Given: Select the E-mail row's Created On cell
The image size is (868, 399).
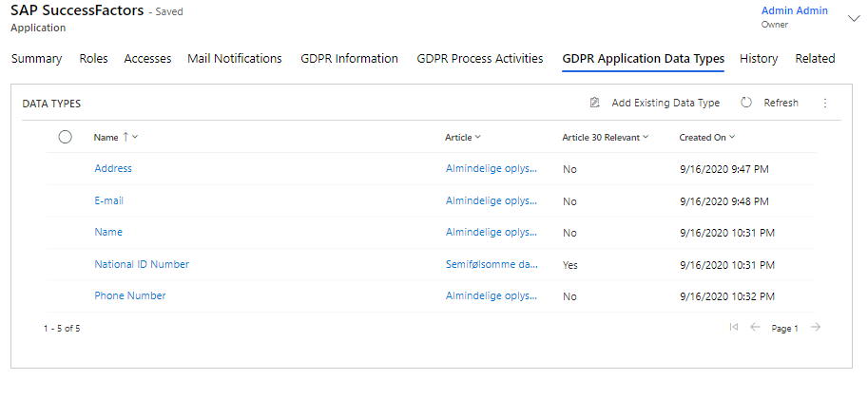Looking at the screenshot, I should click(x=724, y=200).
